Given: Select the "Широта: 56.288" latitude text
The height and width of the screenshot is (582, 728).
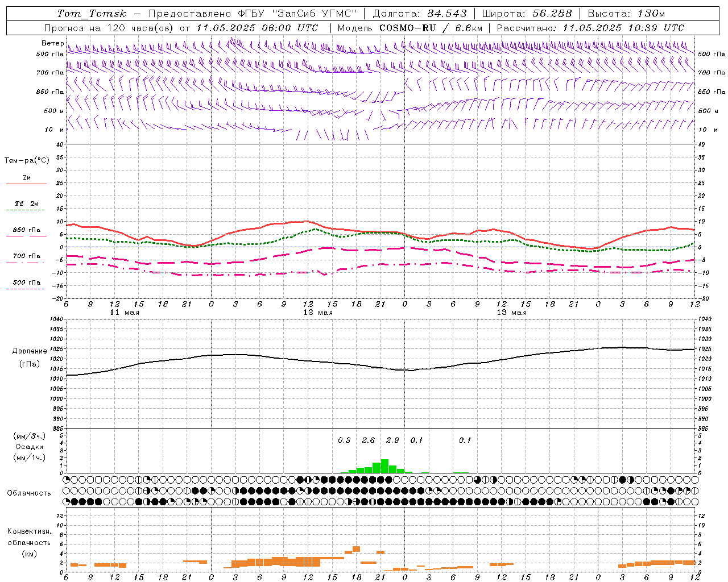Looking at the screenshot, I should (x=527, y=14).
